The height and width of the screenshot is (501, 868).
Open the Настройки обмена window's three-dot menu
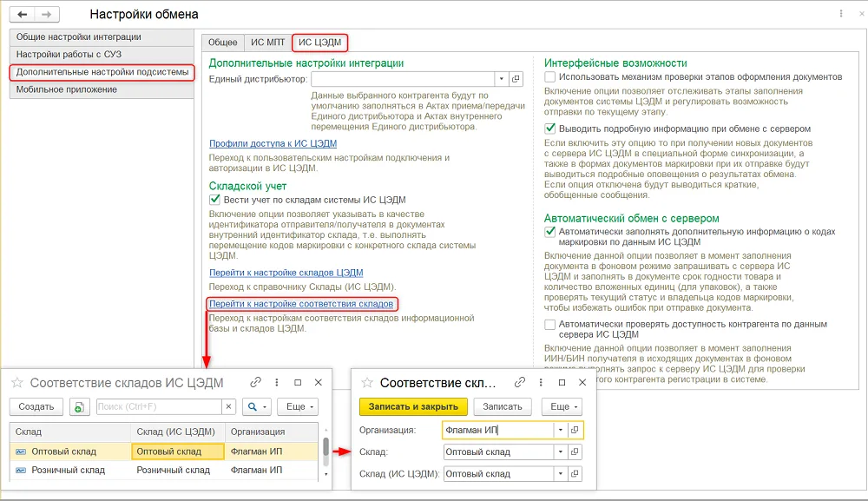click(841, 14)
